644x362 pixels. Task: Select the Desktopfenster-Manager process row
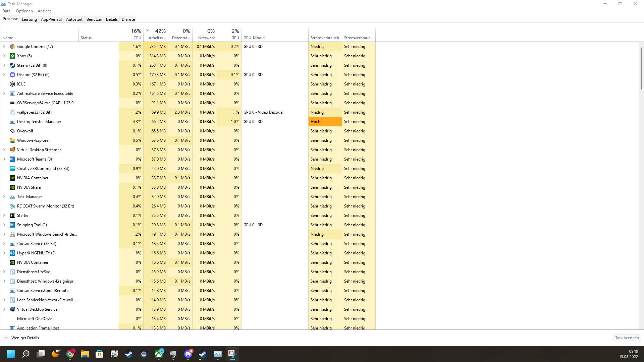coord(39,122)
